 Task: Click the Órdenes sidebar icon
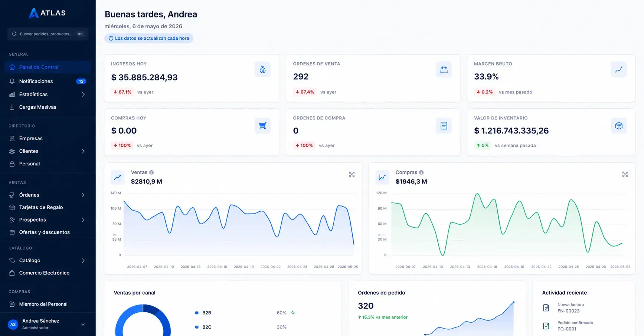pos(12,195)
